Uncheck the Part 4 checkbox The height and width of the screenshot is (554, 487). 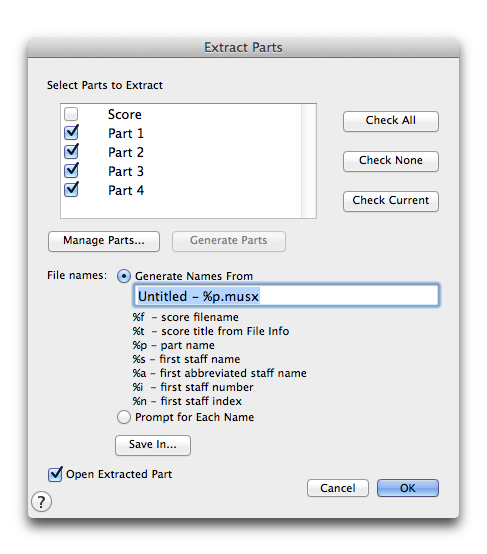click(x=71, y=190)
